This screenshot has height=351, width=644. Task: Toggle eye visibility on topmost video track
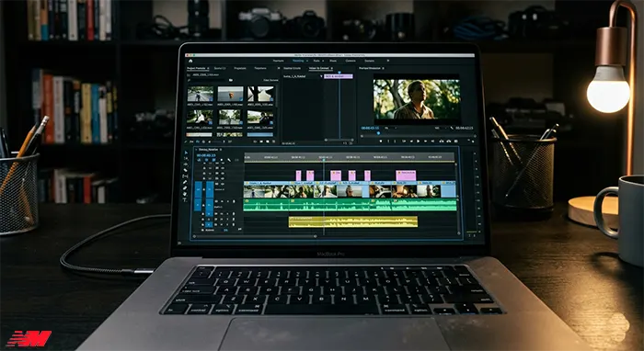point(223,164)
